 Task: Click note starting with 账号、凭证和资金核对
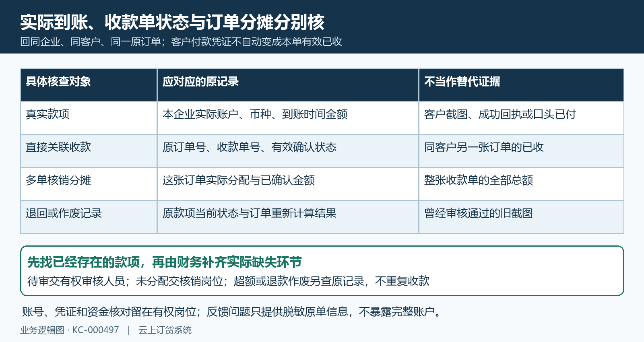(x=233, y=312)
